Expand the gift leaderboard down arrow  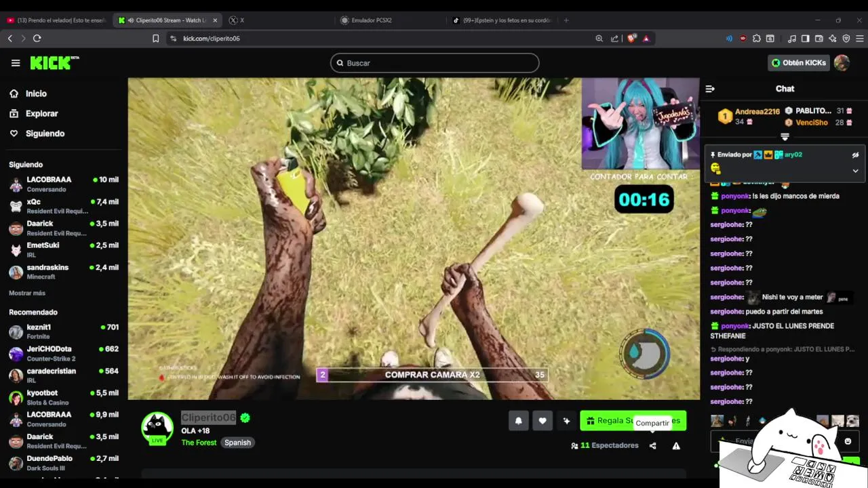785,137
